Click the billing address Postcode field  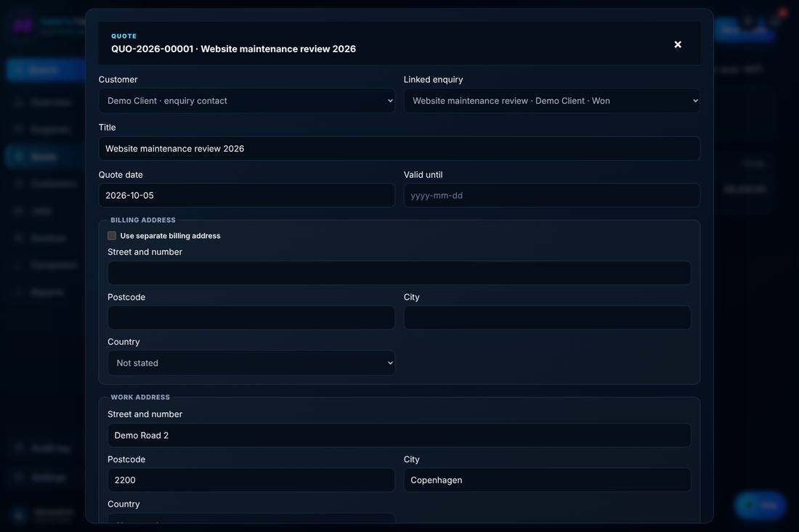click(x=251, y=318)
